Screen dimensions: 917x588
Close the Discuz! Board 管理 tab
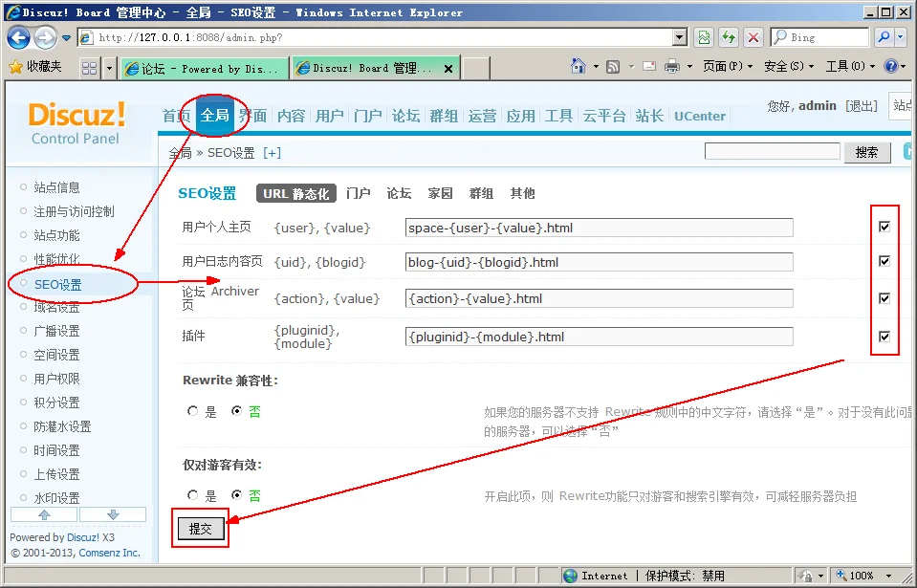[448, 69]
